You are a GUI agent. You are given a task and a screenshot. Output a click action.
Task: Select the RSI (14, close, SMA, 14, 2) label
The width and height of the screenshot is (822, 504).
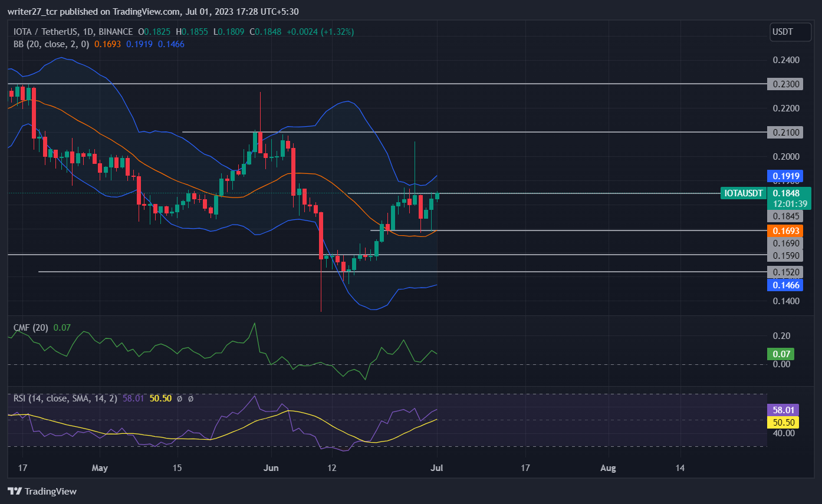tap(66, 398)
